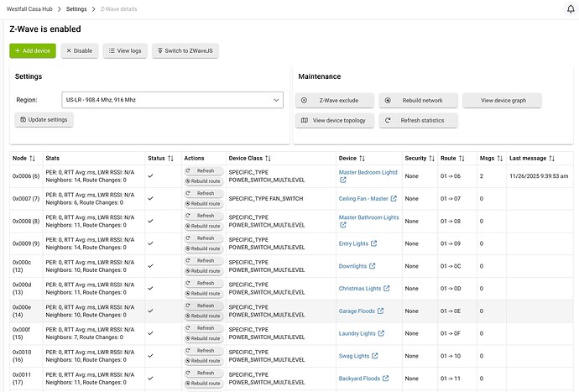Viewport: 579px width, 392px height.
Task: Click sort arrows on Node column
Action: click(33, 158)
